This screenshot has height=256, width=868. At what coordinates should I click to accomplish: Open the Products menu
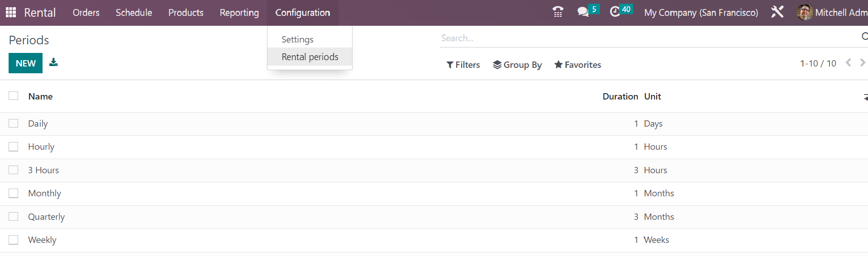coord(186,13)
